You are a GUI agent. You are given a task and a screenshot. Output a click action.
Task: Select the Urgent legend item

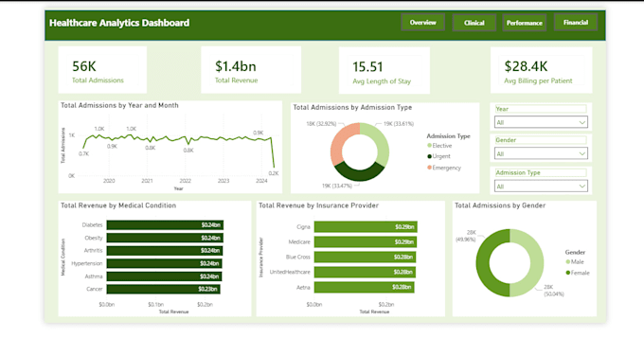[x=438, y=156]
